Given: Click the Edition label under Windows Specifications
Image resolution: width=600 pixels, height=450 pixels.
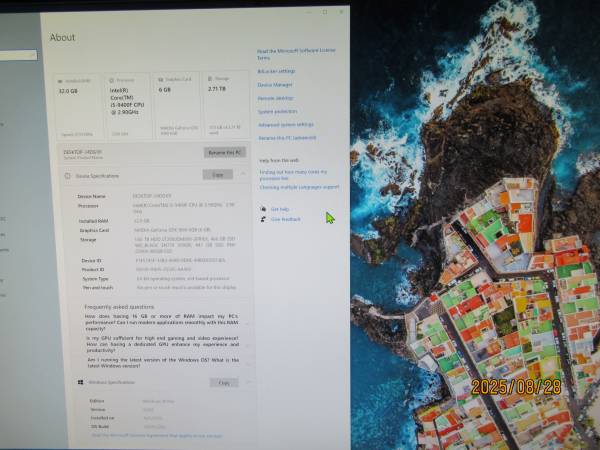Looking at the screenshot, I should point(97,401).
